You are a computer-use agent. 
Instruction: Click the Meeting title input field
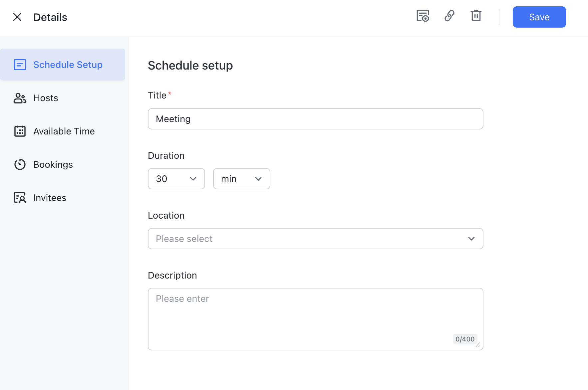315,119
